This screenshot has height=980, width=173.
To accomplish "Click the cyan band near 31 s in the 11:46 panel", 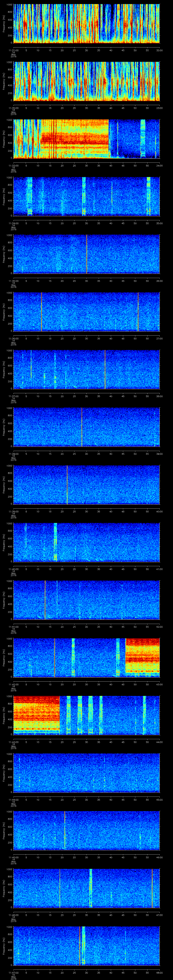I will point(91,888).
